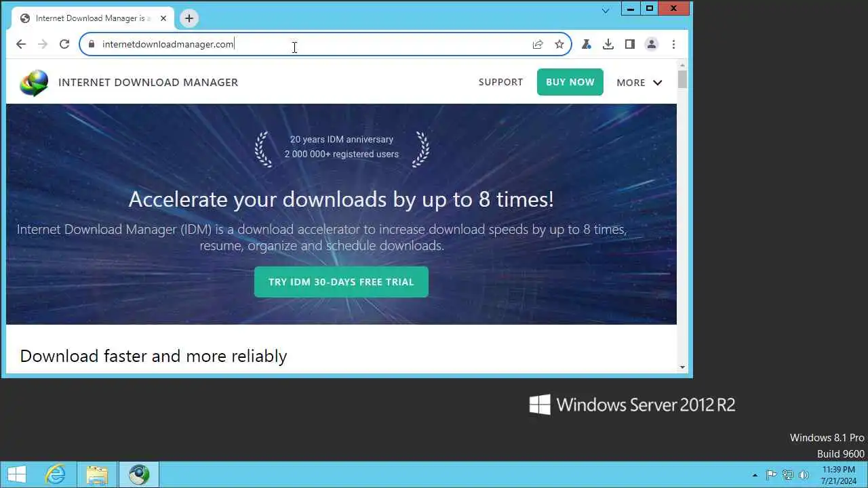Go back to the previous page
This screenshot has width=868, height=488.
[21, 44]
